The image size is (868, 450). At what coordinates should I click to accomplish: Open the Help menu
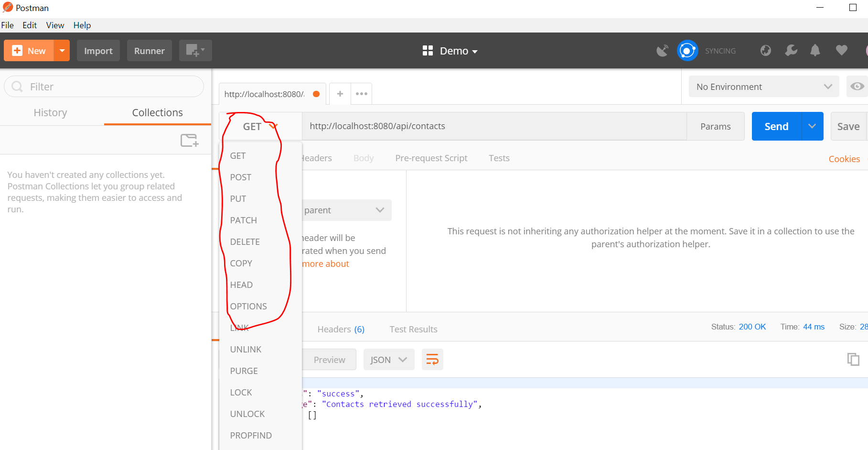[x=82, y=25]
